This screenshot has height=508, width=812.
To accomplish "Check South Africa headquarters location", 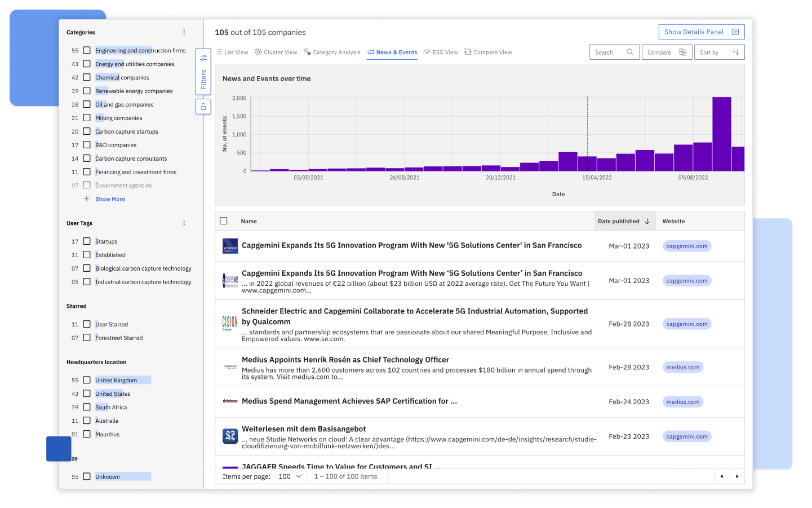I will [87, 407].
